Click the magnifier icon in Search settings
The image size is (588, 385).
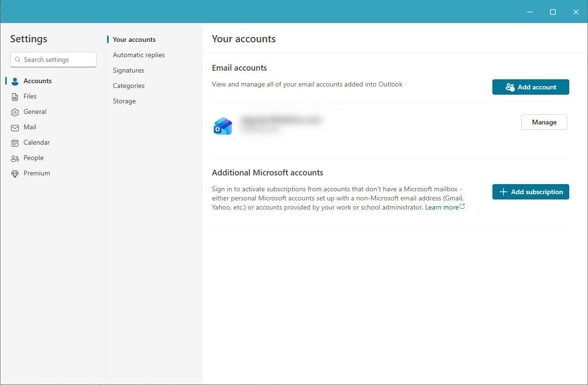pyautogui.click(x=18, y=60)
